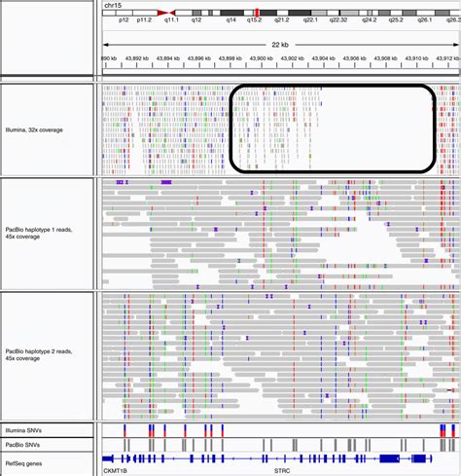This screenshot has width=461, height=476.
Task: Click the 22 kb span label
Action: point(280,45)
